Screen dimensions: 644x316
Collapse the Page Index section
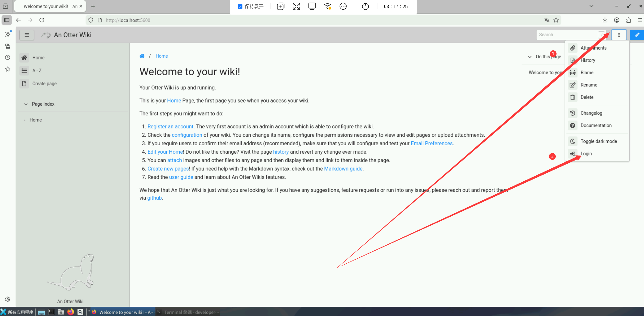[26, 104]
